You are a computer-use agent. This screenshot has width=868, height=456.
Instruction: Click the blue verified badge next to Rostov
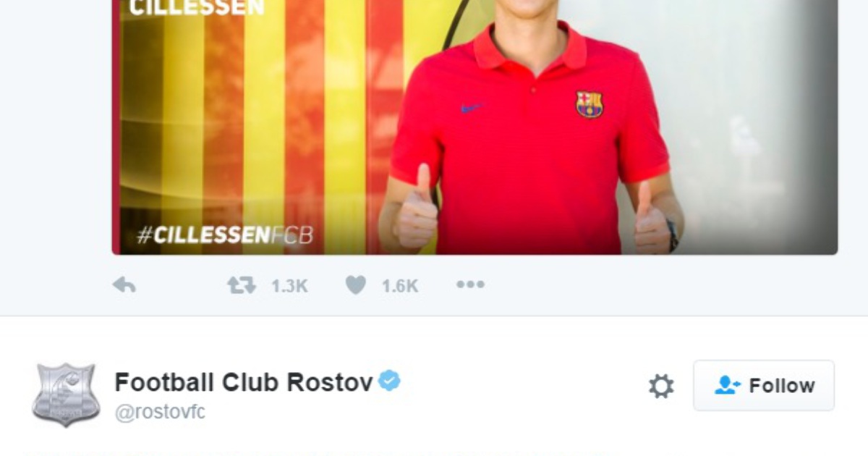(390, 381)
